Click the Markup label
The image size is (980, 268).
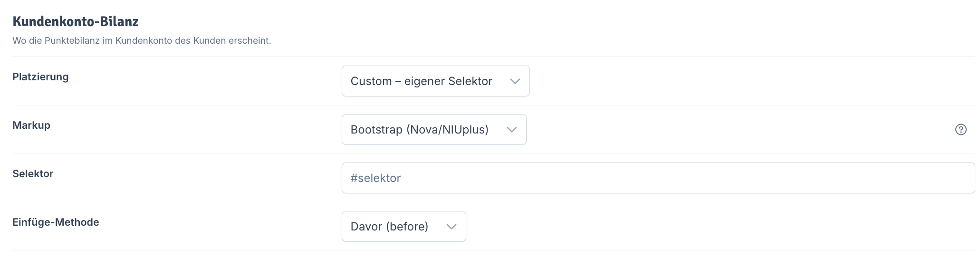pos(31,125)
